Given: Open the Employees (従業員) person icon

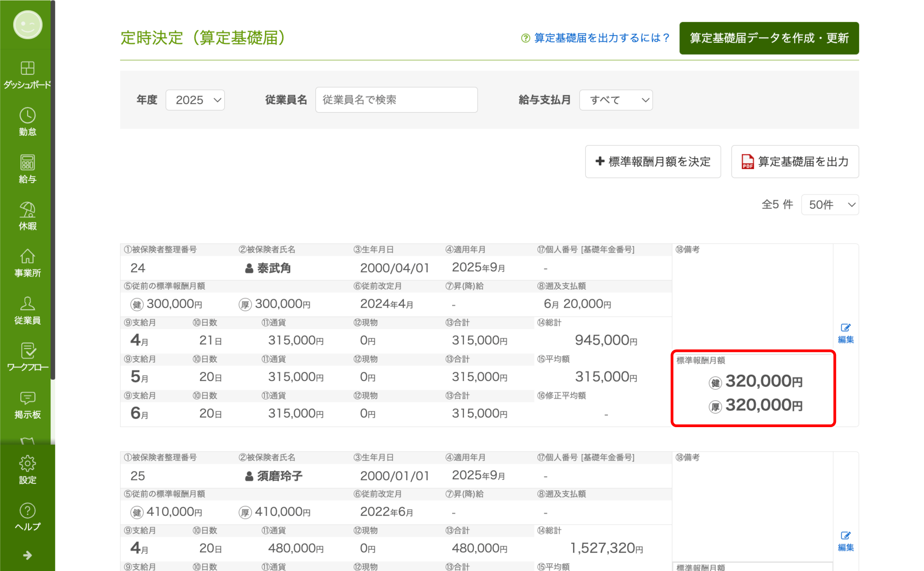Looking at the screenshot, I should (28, 310).
